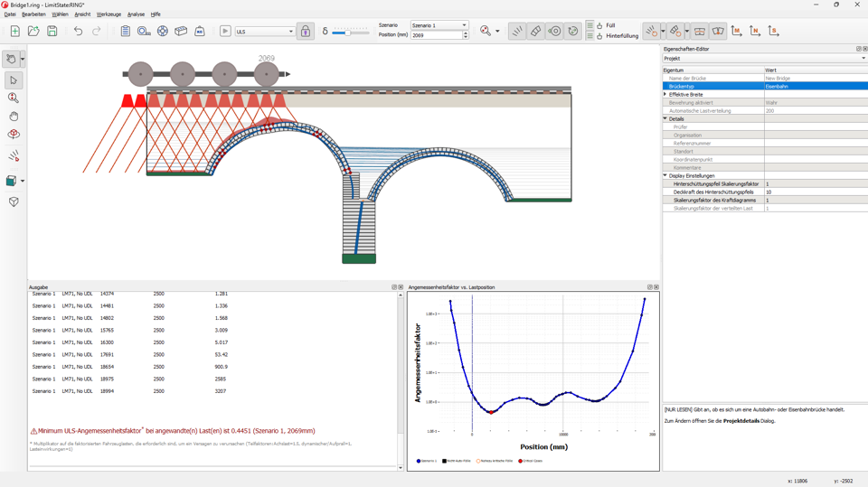The height and width of the screenshot is (487, 868).
Task: Toggle block display button
Action: pos(536,32)
